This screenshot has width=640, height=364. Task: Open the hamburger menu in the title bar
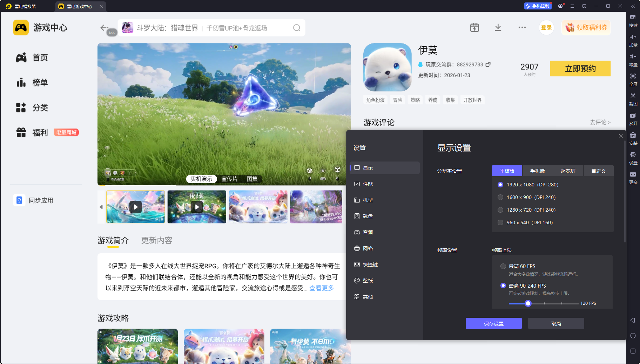572,6
